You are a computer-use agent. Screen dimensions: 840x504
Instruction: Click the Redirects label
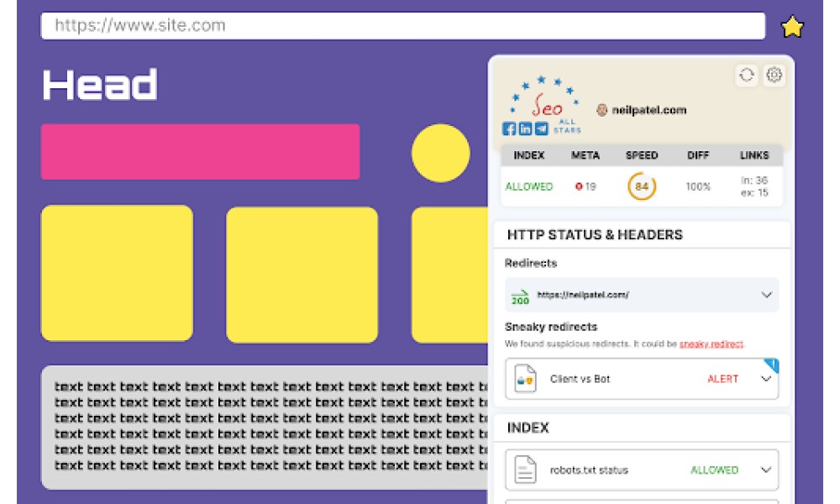click(x=531, y=263)
